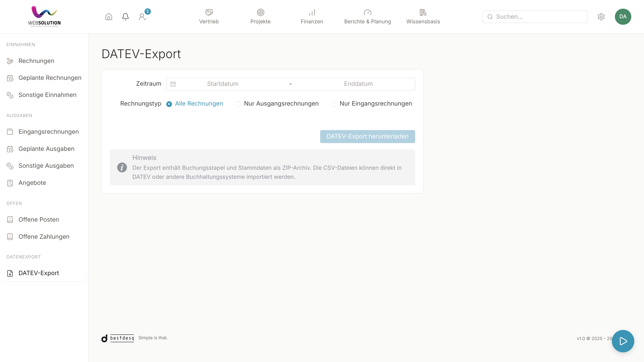Select Nur Ausgangsrechnungen radio button

point(238,104)
